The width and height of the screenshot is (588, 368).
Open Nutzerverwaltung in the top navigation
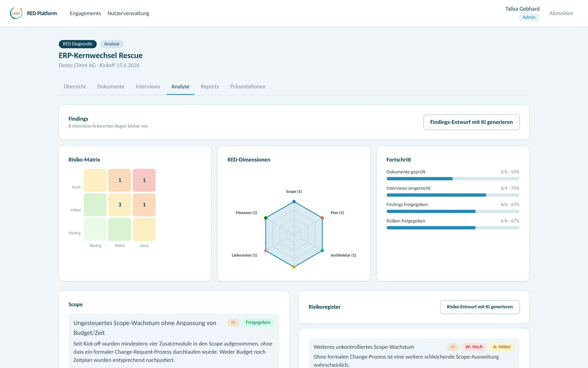[x=128, y=13]
